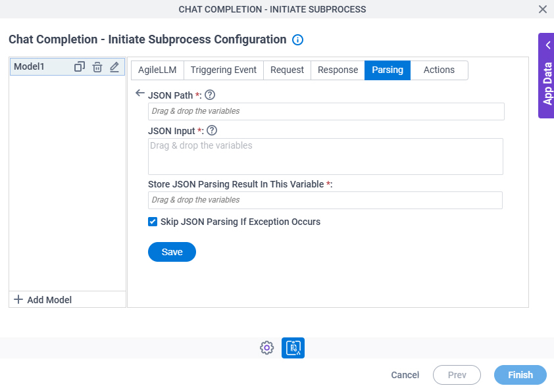
Task: Focus the JSON Path input field
Action: click(326, 111)
